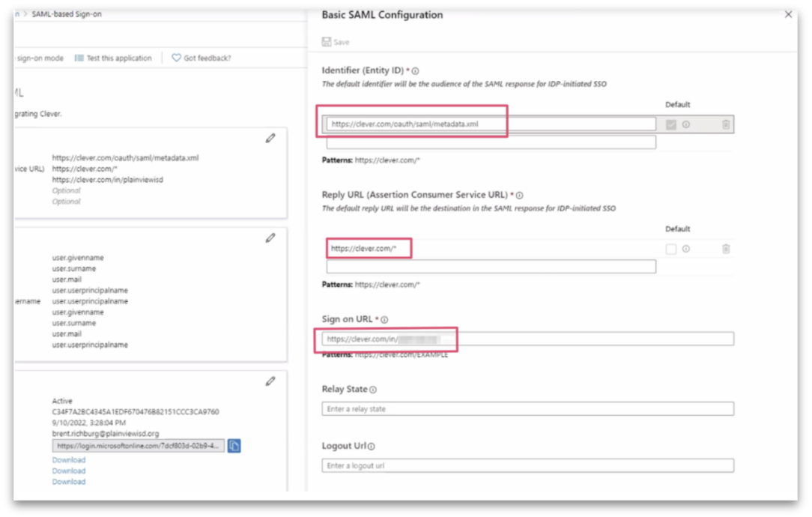Click the first Download link for certificates
812x517 pixels.
point(68,459)
